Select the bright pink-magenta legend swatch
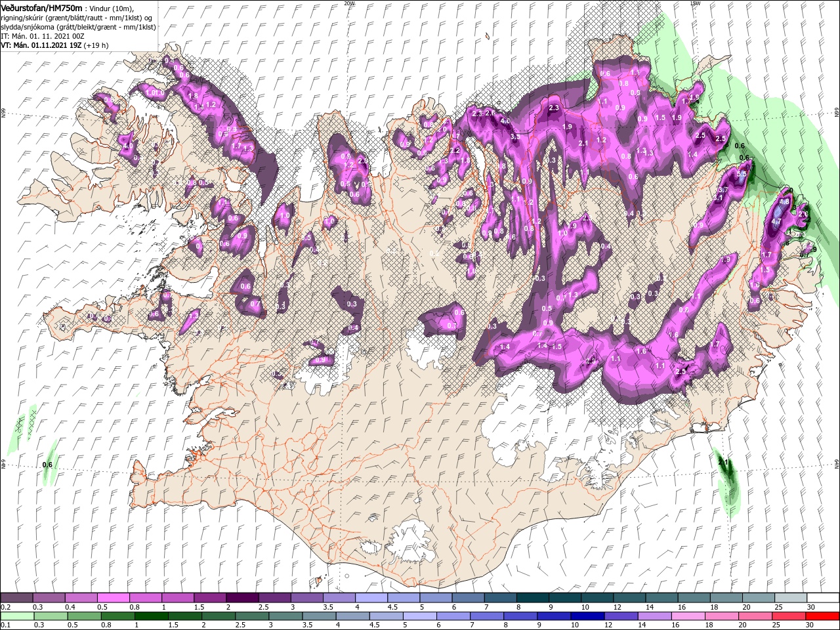This screenshot has width=840, height=630. tap(113, 598)
